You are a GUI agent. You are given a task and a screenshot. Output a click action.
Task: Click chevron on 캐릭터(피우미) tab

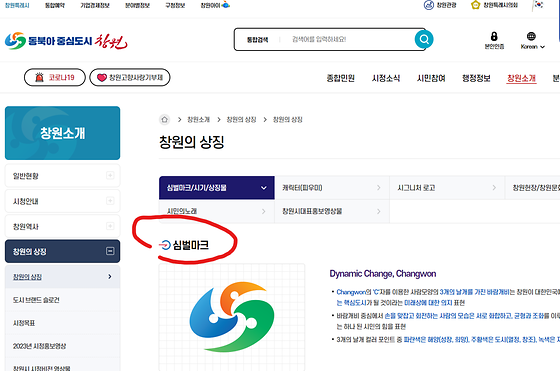pyautogui.click(x=379, y=188)
